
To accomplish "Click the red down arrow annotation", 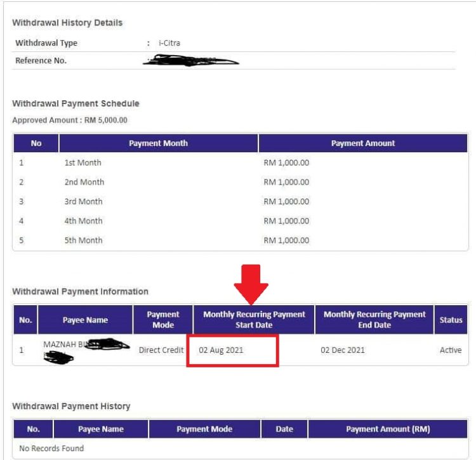I will click(x=251, y=284).
